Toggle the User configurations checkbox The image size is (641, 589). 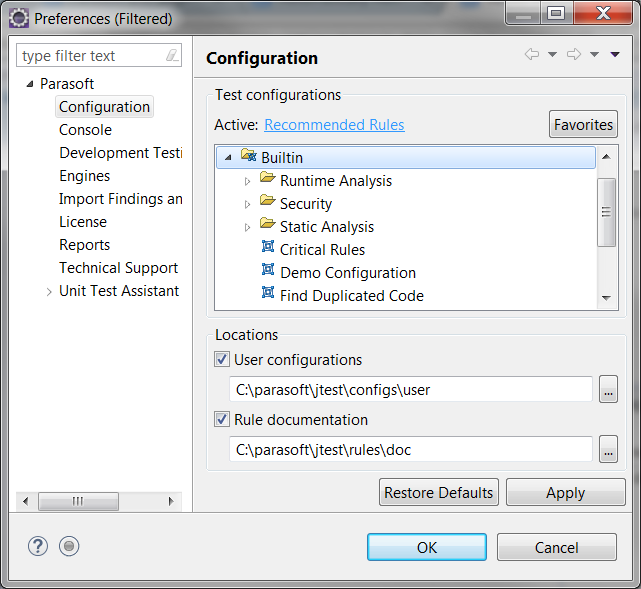coord(222,359)
